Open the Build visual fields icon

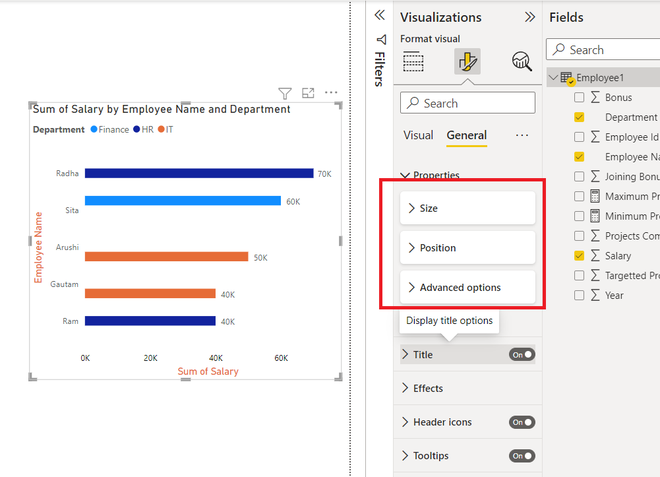(413, 62)
